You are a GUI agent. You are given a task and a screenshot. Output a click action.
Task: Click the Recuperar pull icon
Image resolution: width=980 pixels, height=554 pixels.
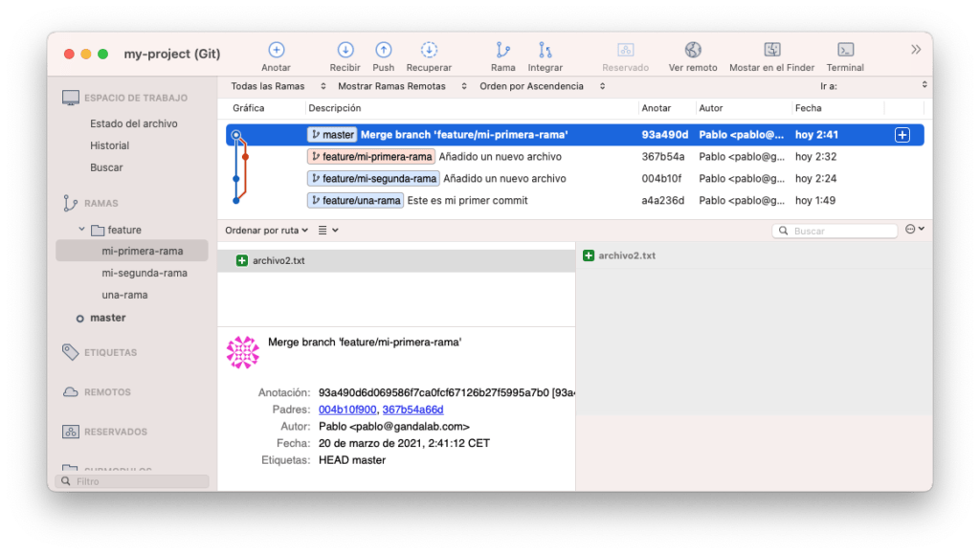(429, 50)
